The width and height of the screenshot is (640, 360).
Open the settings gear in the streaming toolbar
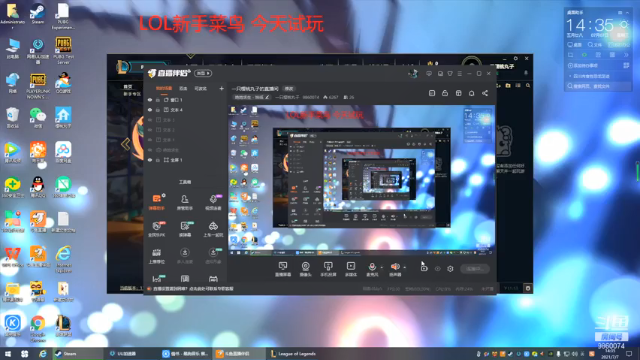tap(450, 269)
